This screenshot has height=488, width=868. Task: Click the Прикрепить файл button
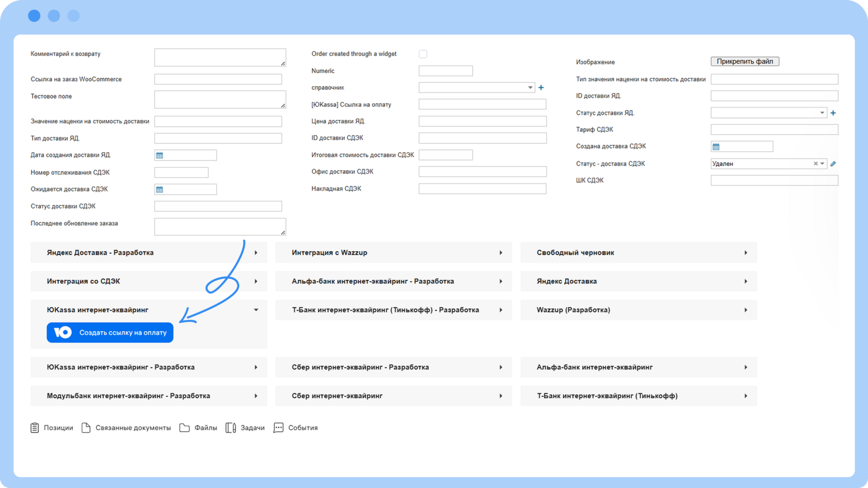click(x=745, y=61)
